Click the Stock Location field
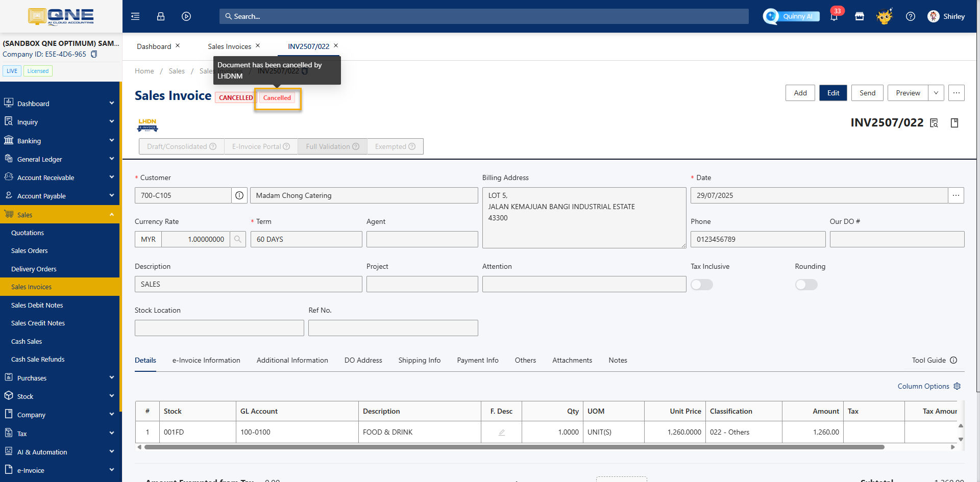This screenshot has width=980, height=482. [219, 328]
